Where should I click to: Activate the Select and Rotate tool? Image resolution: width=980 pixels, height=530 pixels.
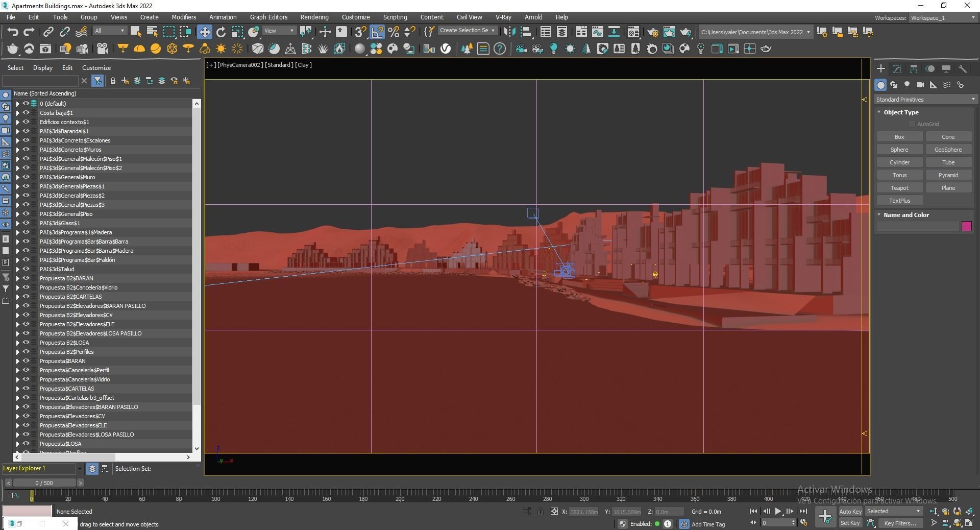(x=221, y=32)
